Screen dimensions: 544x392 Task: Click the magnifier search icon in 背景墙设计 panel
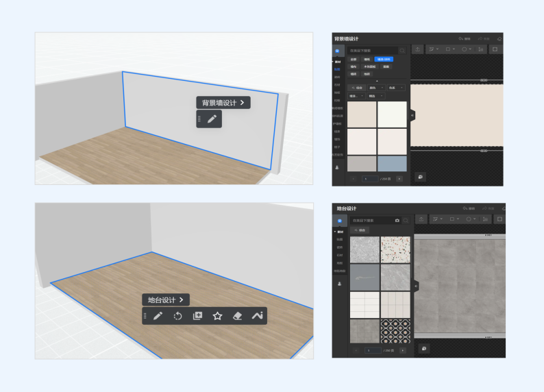point(402,51)
